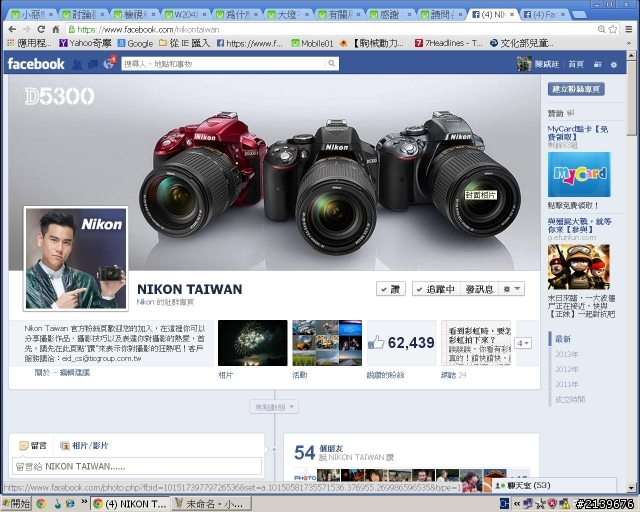The image size is (640, 512).
Task: Open the 焦點動態 highlights dropdown
Action: point(274,407)
